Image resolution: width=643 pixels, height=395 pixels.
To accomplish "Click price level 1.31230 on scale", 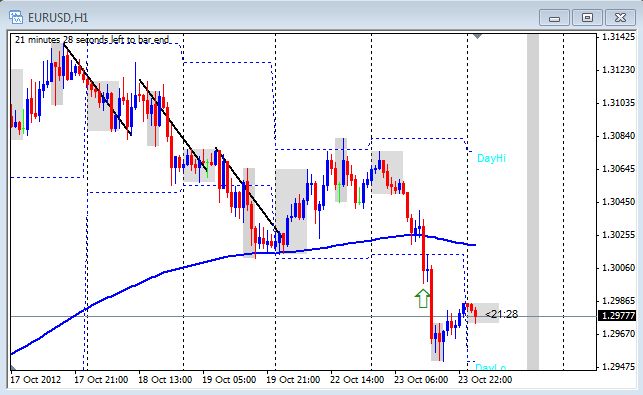I will click(618, 70).
